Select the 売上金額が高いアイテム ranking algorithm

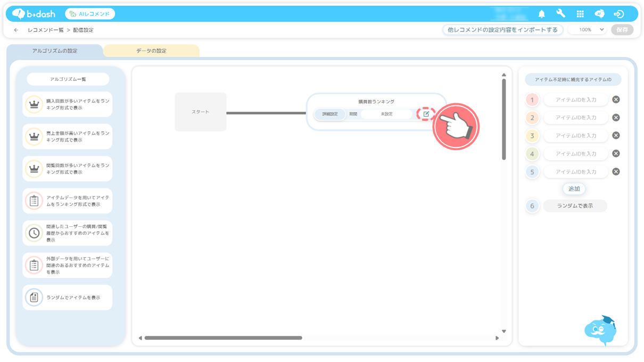pos(68,137)
